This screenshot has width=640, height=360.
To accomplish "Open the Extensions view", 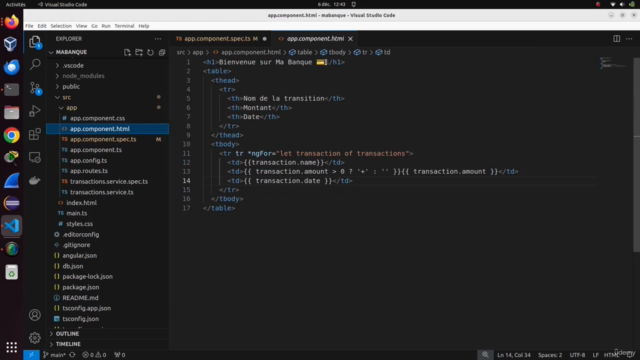I will 35,134.
